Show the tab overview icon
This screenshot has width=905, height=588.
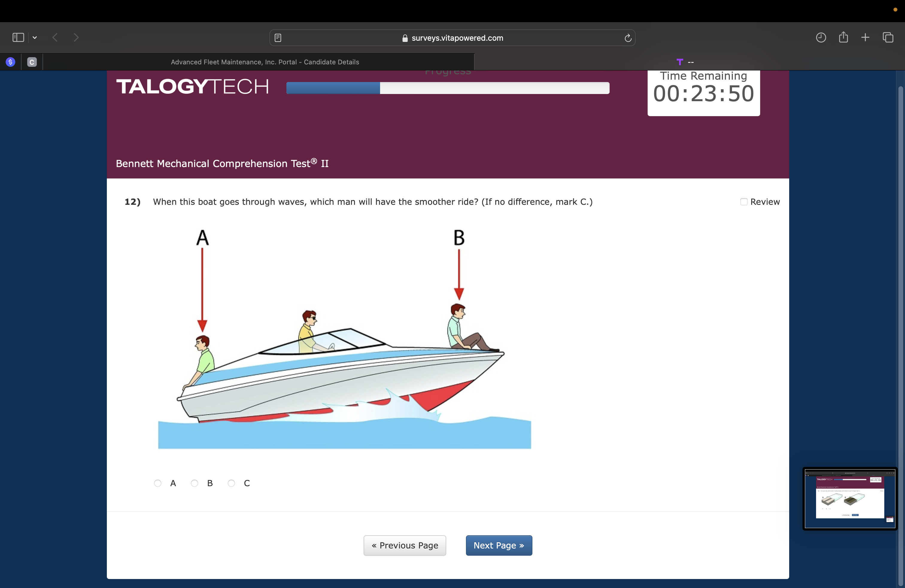888,37
